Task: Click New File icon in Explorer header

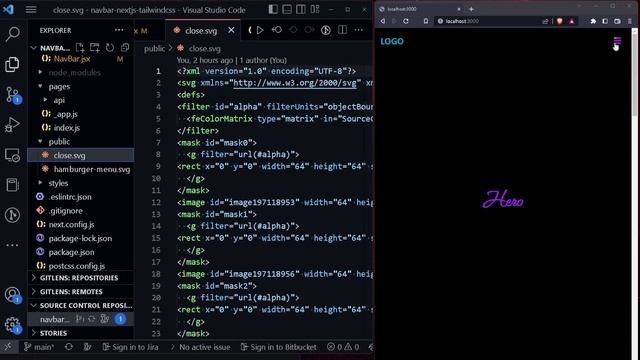Action: (x=80, y=48)
